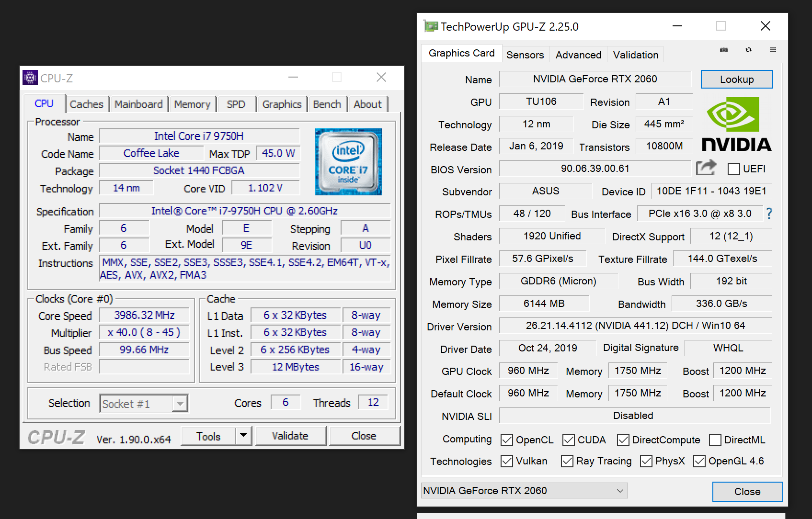
Task: Switch to the Advanced tab in GPU-Z
Action: [x=579, y=55]
